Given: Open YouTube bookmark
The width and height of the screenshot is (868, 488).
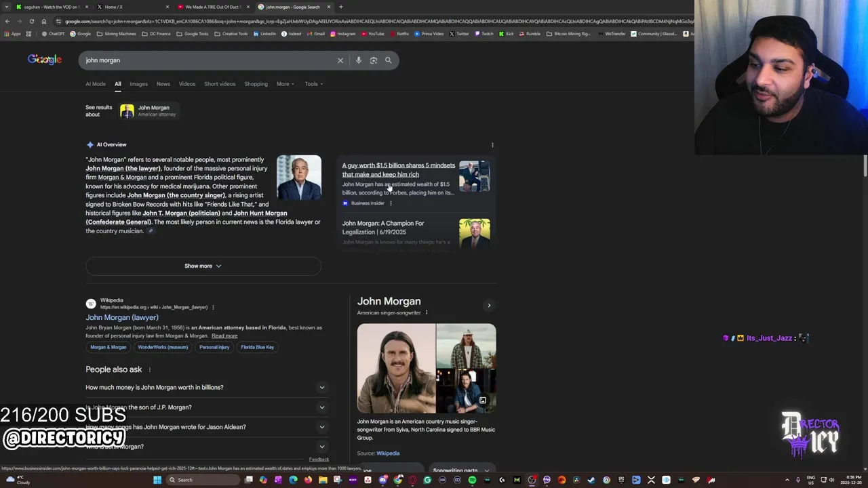Looking at the screenshot, I should pos(372,34).
